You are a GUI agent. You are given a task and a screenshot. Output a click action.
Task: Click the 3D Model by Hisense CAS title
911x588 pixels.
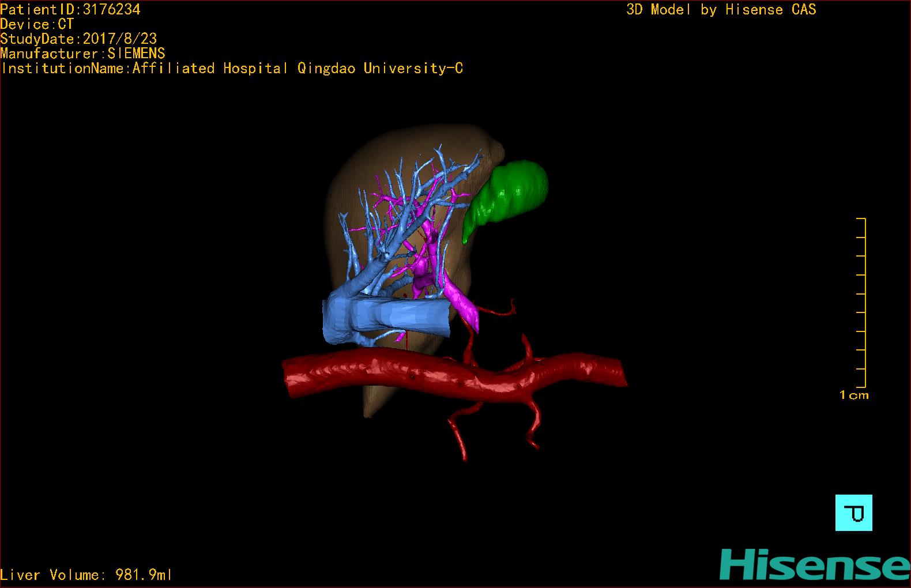pos(721,9)
